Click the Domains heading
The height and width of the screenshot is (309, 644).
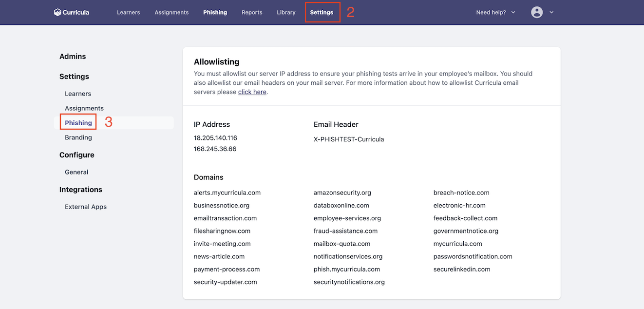[x=208, y=177]
